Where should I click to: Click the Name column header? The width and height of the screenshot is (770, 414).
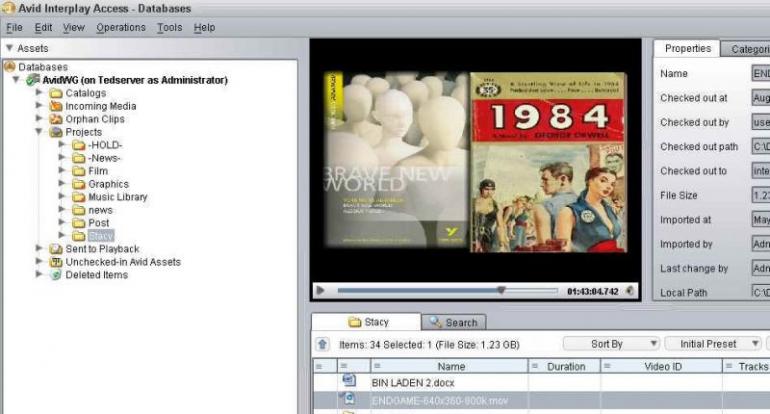(449, 366)
